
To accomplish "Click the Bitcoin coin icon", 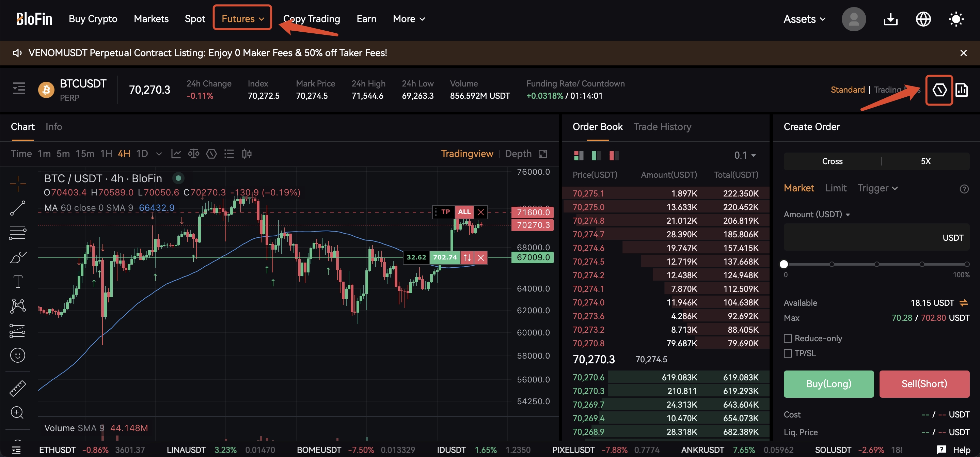I will pos(46,90).
